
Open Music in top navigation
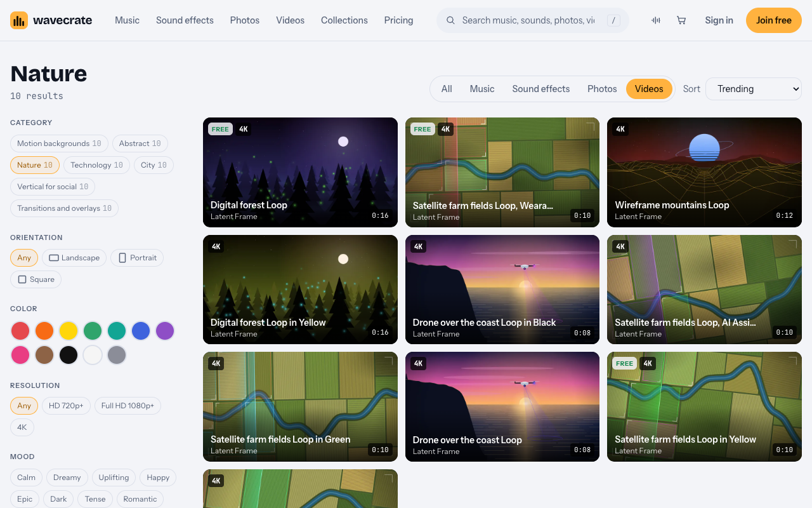[x=127, y=20]
